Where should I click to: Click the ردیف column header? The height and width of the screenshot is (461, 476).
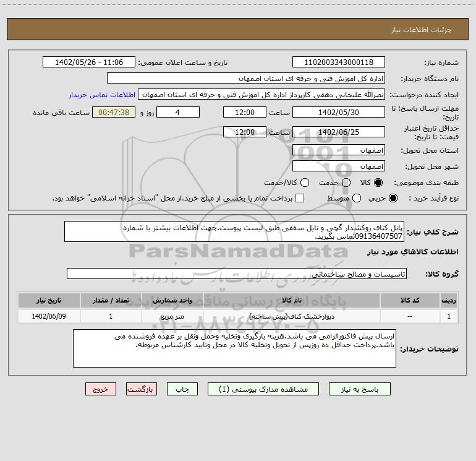[449, 300]
